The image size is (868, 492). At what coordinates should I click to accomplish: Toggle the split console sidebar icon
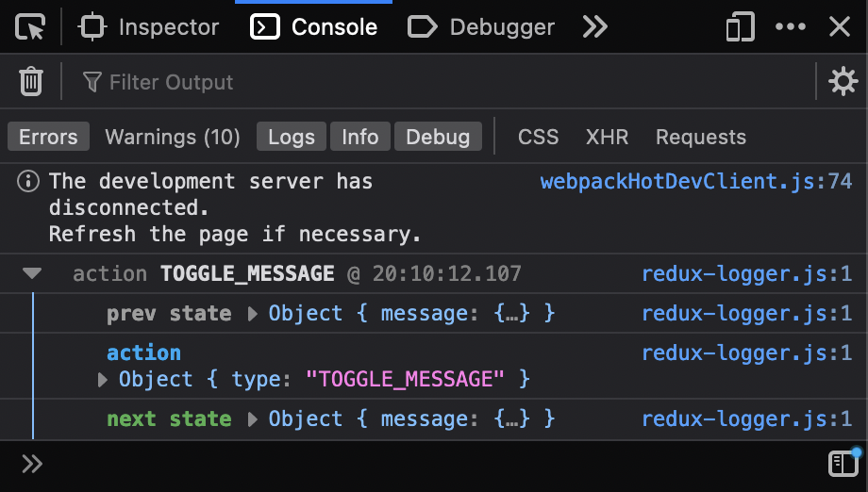[x=842, y=463]
